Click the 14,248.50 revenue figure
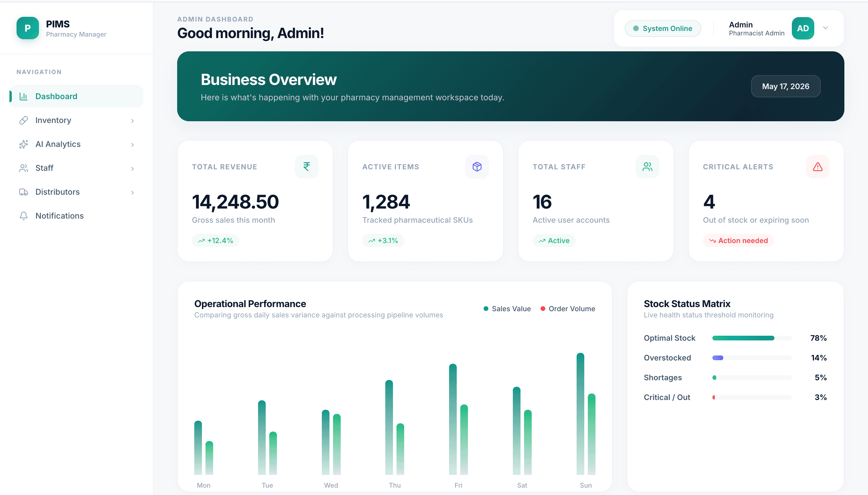868x495 pixels. pos(235,202)
